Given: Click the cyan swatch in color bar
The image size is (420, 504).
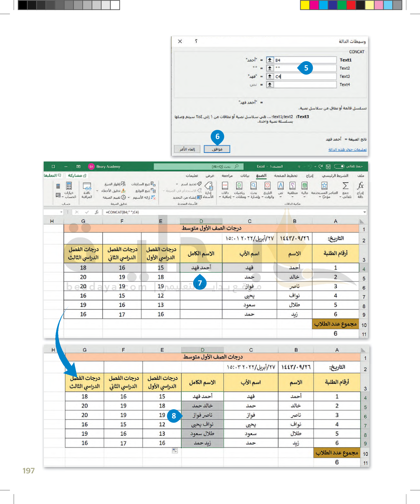Looking at the screenshot, I should pos(323,5).
